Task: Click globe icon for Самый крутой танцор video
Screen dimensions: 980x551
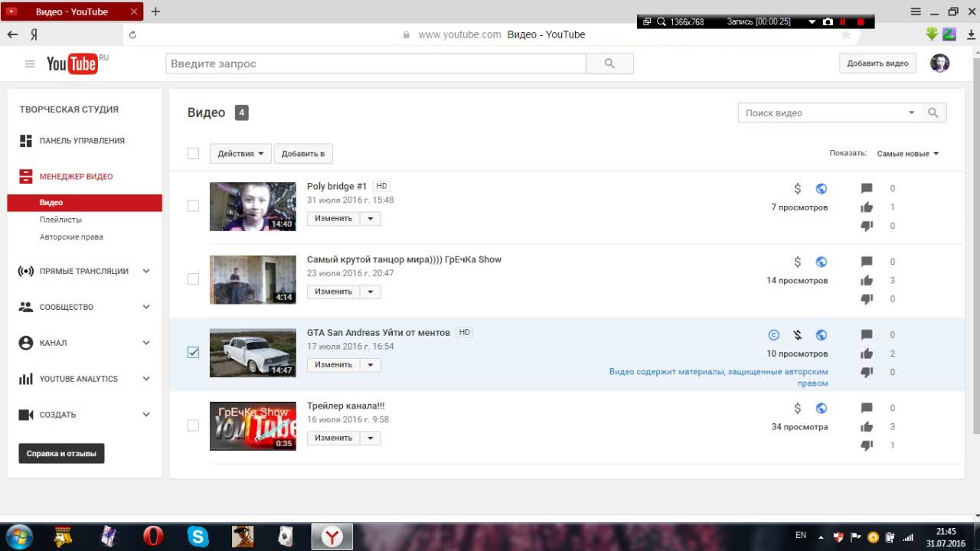Action: pyautogui.click(x=821, y=262)
